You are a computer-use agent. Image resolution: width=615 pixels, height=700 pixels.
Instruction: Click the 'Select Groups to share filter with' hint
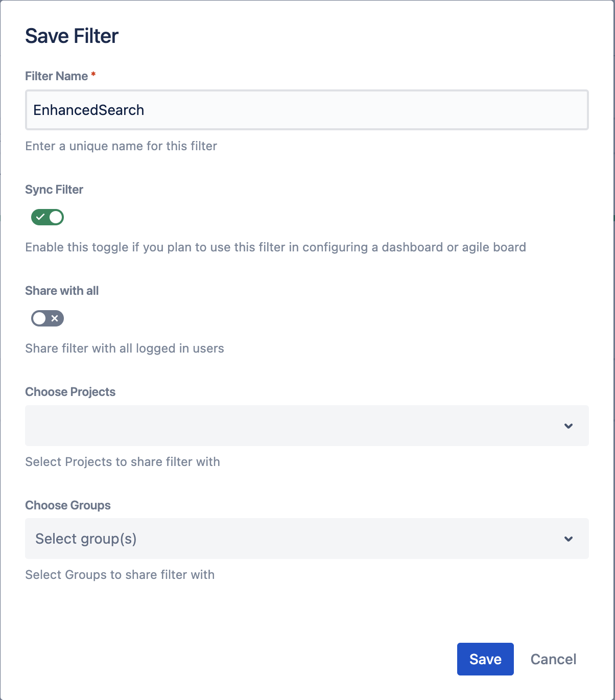pyautogui.click(x=120, y=575)
